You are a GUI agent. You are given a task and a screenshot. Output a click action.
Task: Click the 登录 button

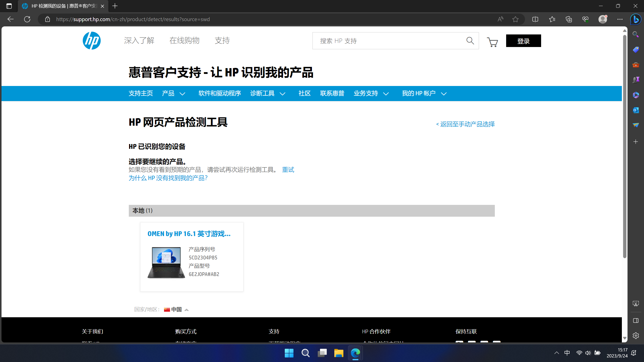(523, 41)
